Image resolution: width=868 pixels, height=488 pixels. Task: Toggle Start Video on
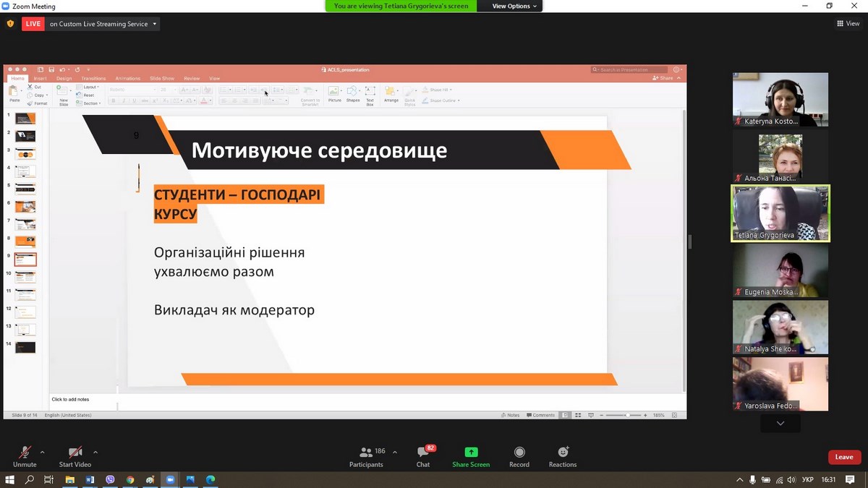pyautogui.click(x=75, y=456)
